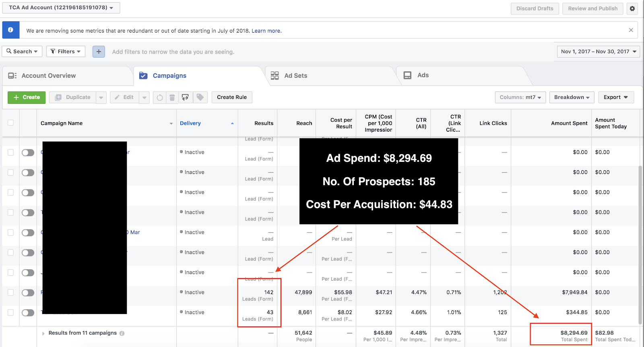
Task: Click Cost per Result column header
Action: (x=337, y=123)
